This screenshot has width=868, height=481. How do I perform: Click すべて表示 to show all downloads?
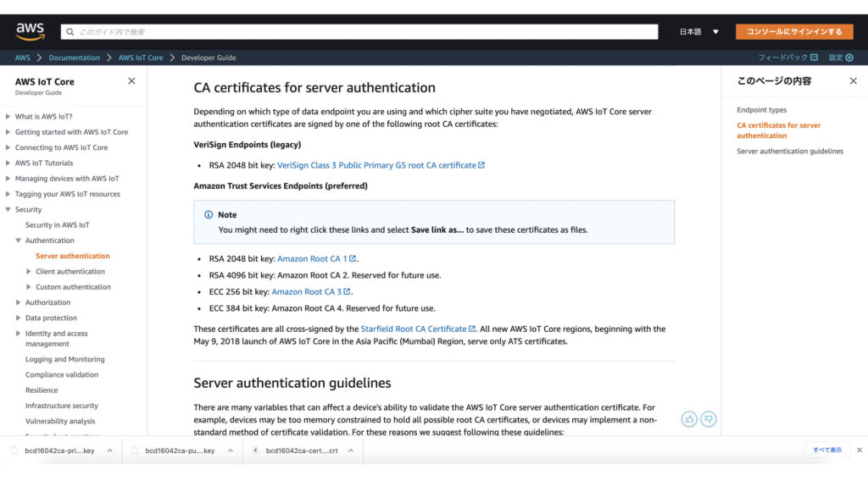(826, 451)
